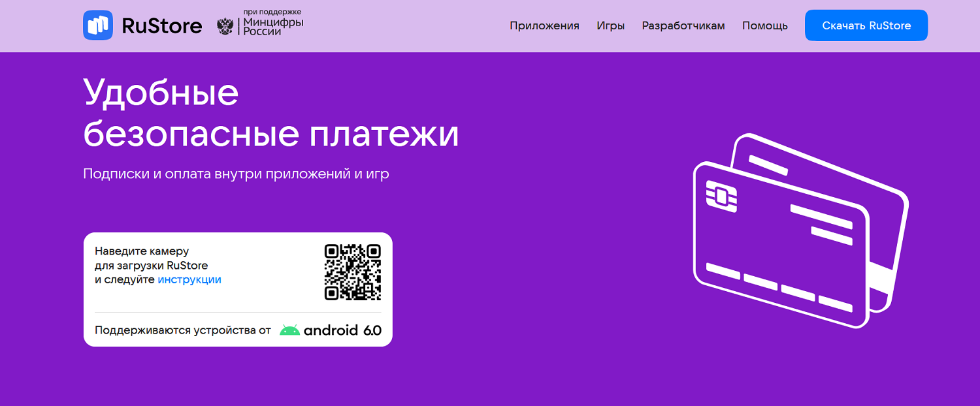Click the QR code image
Screen dimensions: 980x406
pos(353,272)
